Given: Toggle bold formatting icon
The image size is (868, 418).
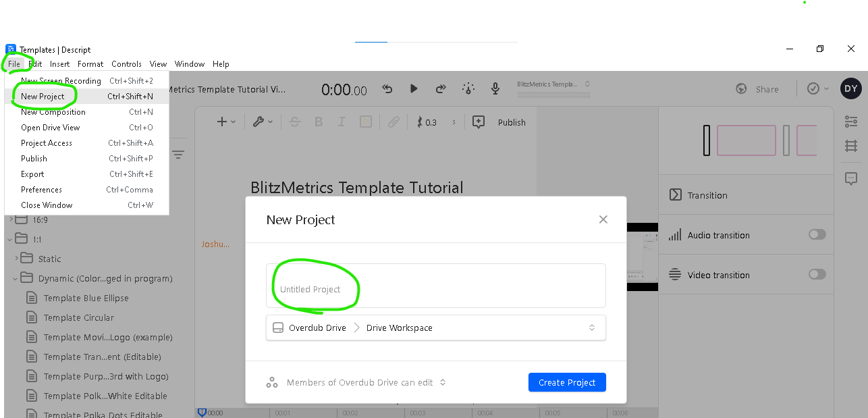Looking at the screenshot, I should [x=319, y=122].
